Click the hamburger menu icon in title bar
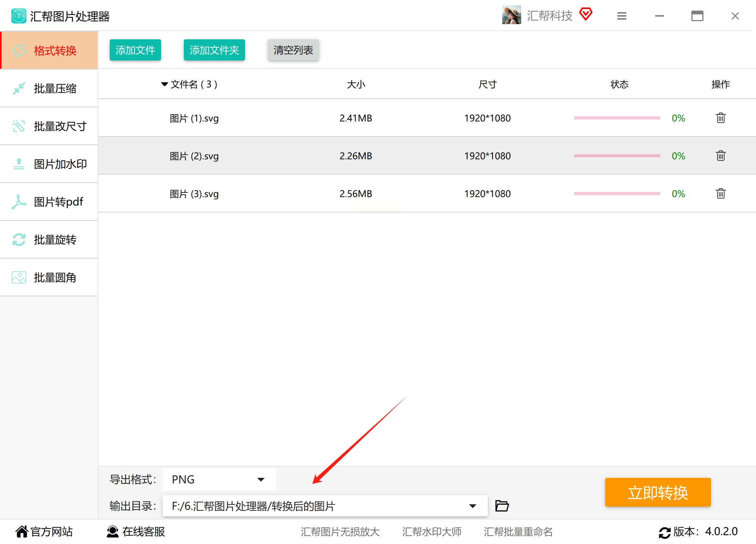This screenshot has width=756, height=544. point(622,16)
